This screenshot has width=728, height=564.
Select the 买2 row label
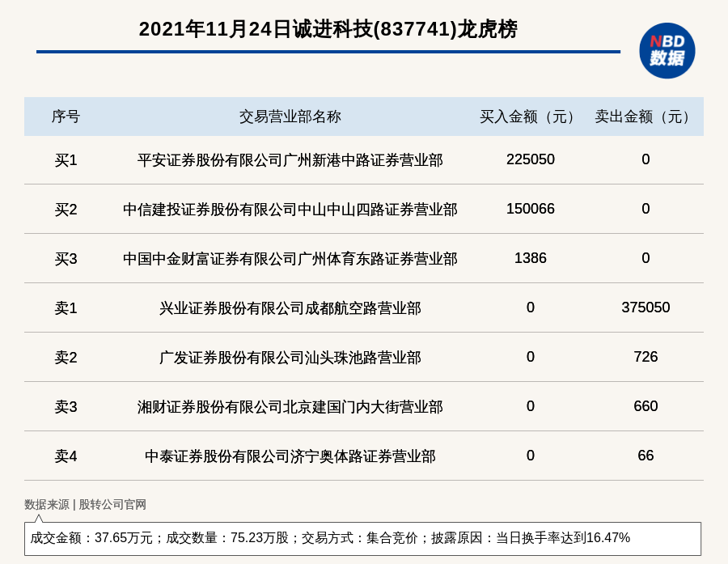(66, 209)
